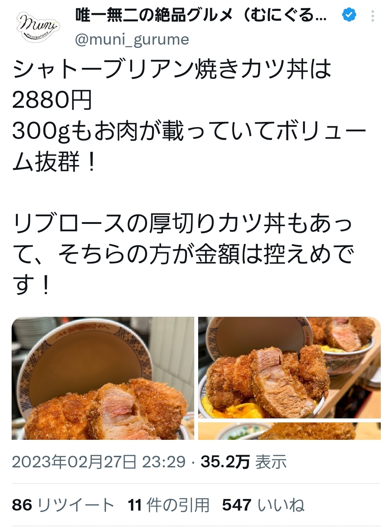Click the blue verified badge icon

(349, 15)
